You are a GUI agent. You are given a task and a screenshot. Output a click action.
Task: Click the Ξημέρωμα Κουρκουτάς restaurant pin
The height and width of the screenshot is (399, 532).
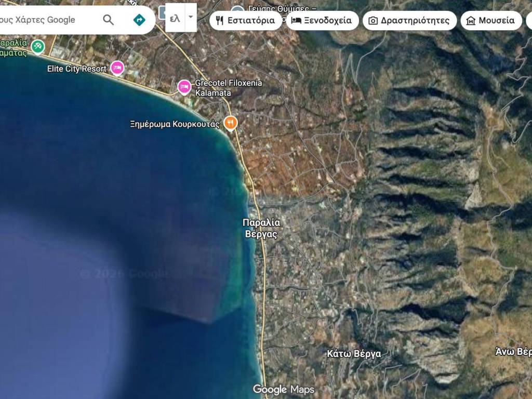pyautogui.click(x=230, y=123)
